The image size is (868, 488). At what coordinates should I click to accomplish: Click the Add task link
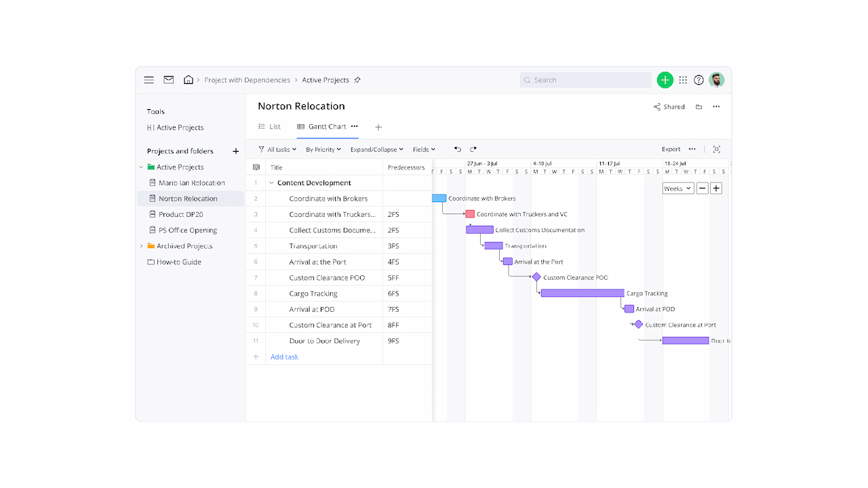click(283, 357)
